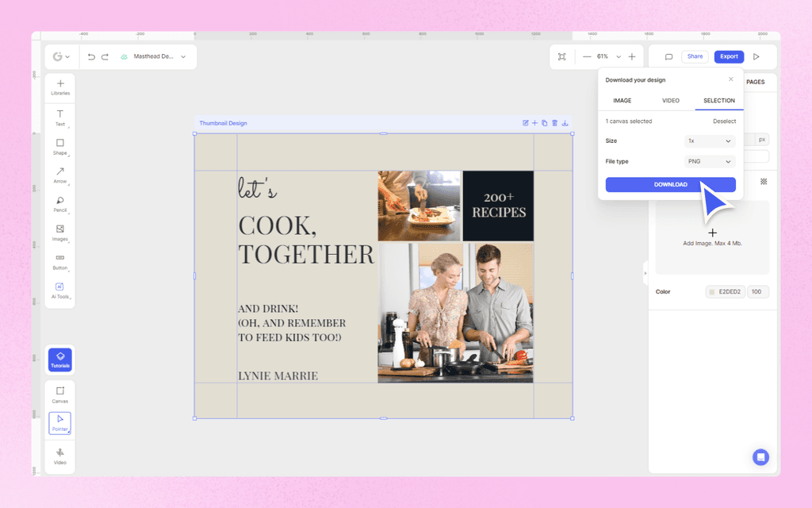Screen dimensions: 812x508
Task: Click Deselect to clear canvas selection
Action: coord(726,121)
